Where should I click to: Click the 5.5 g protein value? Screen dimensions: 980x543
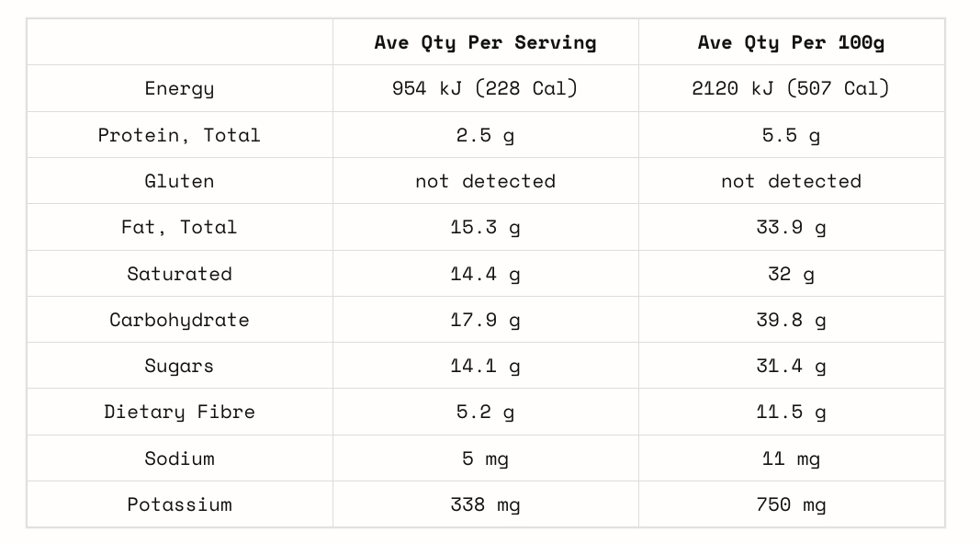point(791,135)
